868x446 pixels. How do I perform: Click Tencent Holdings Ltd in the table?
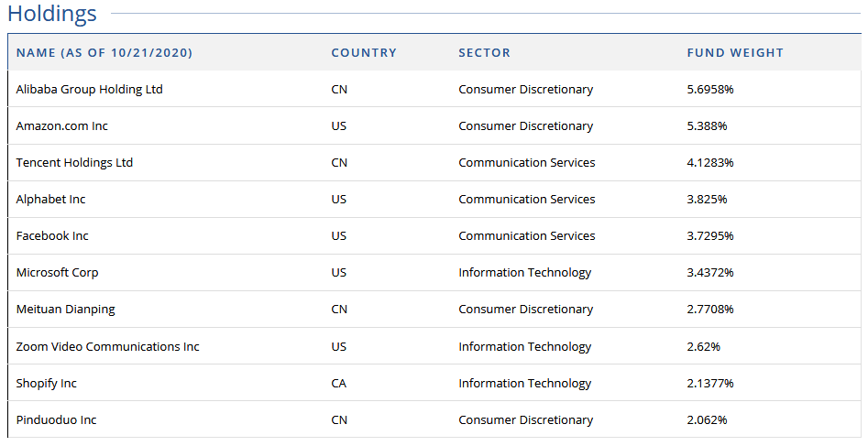coord(74,163)
